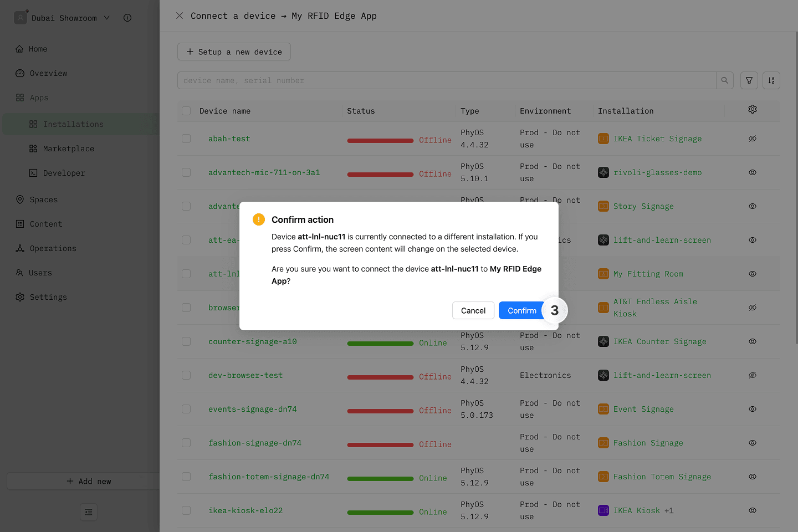The height and width of the screenshot is (532, 798).
Task: Open table column settings gear
Action: pos(753,109)
